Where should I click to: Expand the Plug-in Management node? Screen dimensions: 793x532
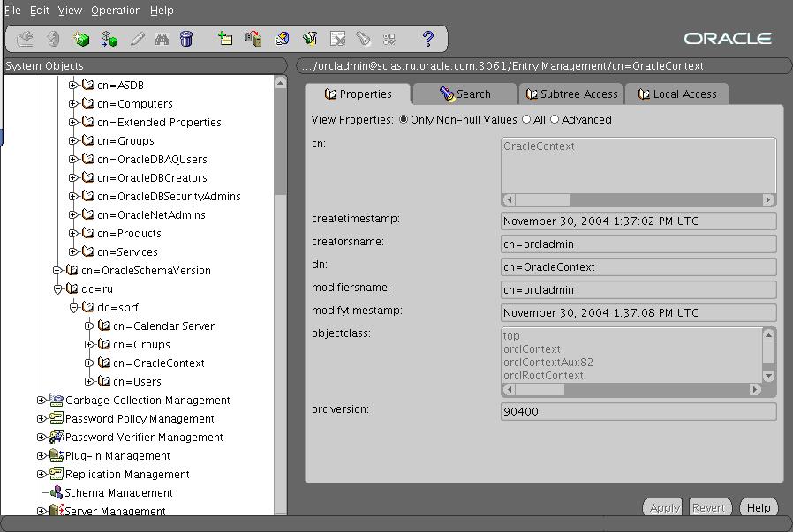pos(41,456)
